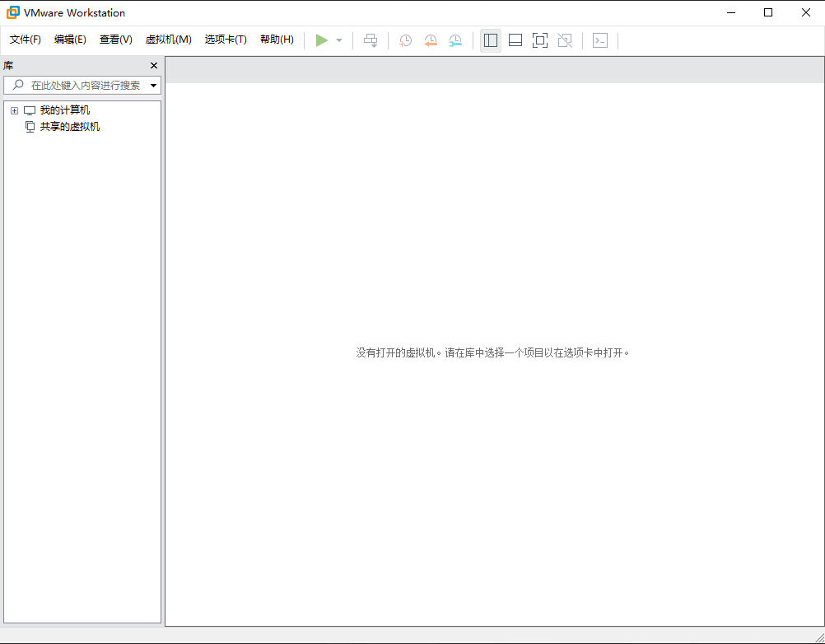Viewport: 825px width, 644px height.
Task: Click the green power-on play button
Action: point(321,40)
